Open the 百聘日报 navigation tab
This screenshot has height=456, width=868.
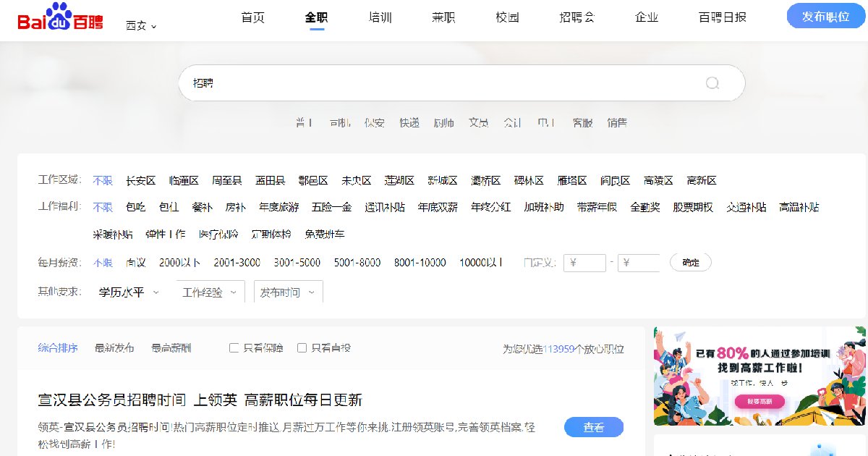[722, 17]
